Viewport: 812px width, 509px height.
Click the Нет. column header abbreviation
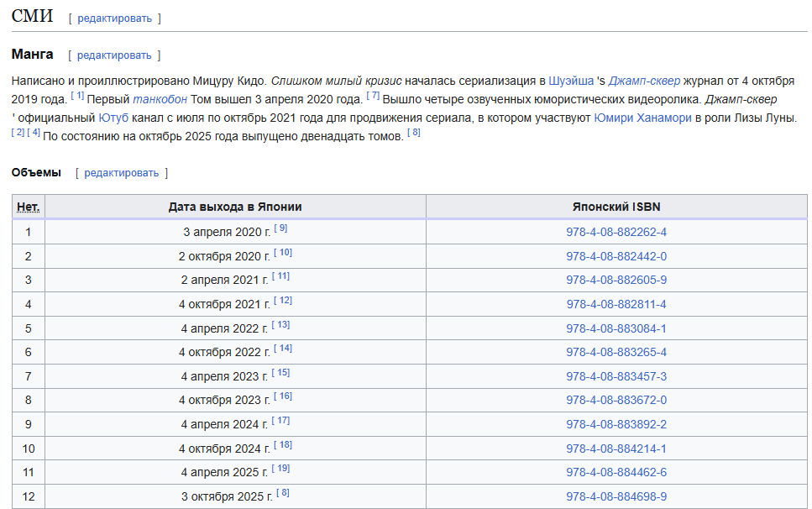coord(29,207)
